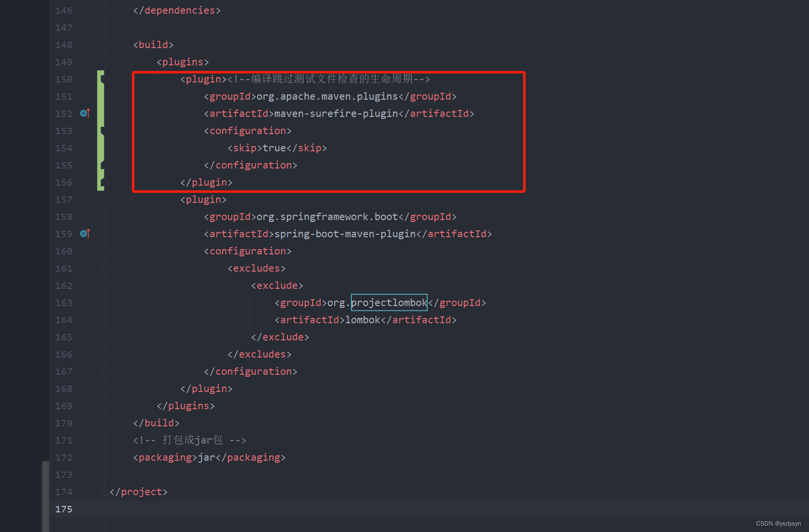
Task: Click the 'jar' packaging value
Action: (x=206, y=457)
